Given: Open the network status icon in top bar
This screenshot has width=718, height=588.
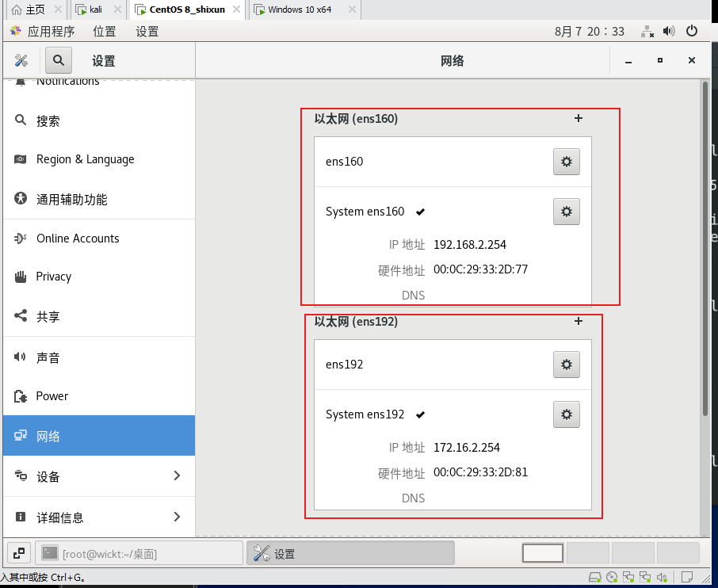Looking at the screenshot, I should (647, 31).
